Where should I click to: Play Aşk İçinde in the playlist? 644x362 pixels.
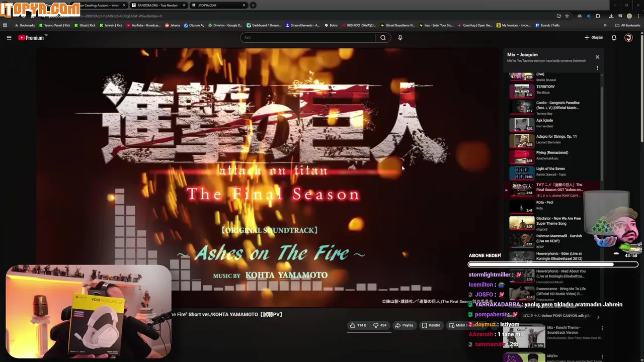(x=553, y=124)
